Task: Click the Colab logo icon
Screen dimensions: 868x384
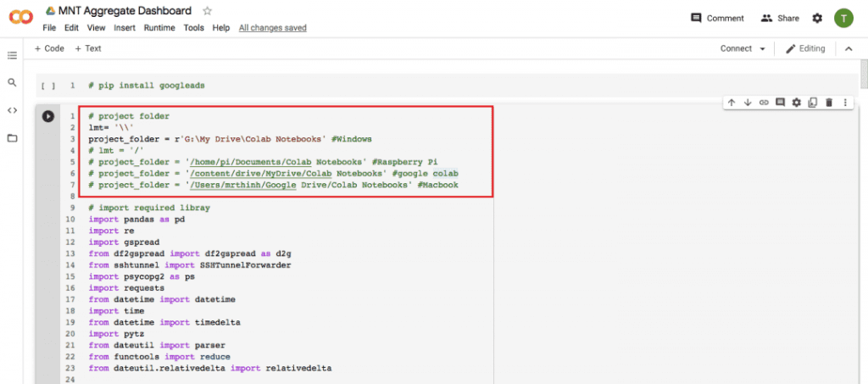Action: click(x=21, y=17)
